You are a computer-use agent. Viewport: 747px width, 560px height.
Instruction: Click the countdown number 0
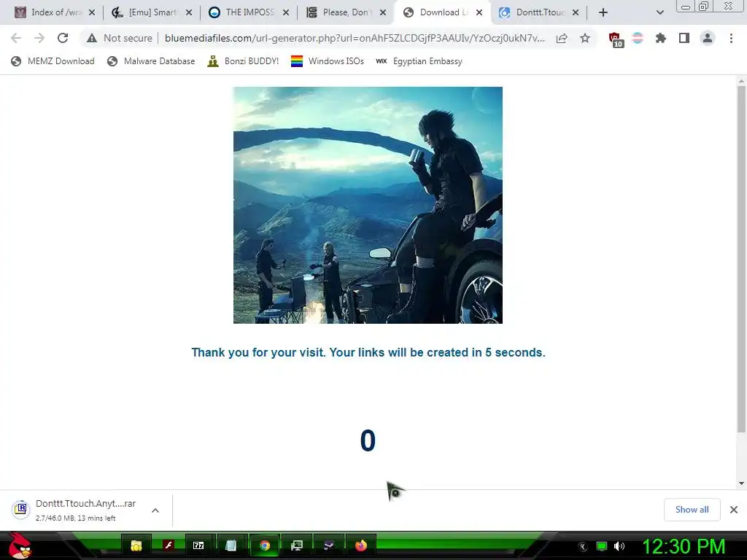(368, 440)
